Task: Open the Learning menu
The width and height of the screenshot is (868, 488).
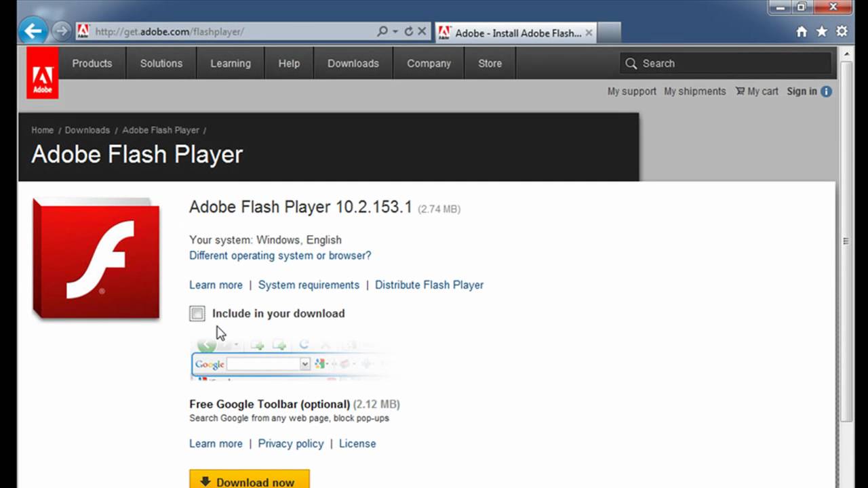Action: click(x=231, y=63)
